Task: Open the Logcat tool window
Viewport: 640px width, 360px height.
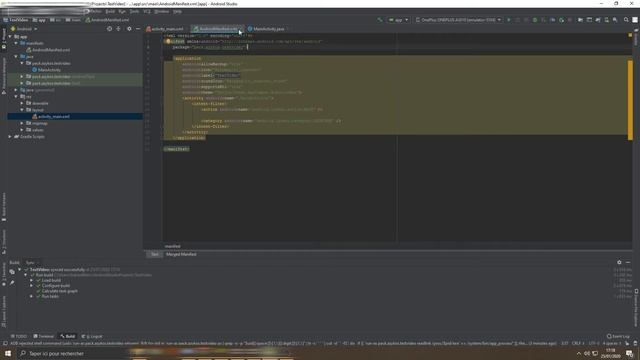Action: click(92, 336)
